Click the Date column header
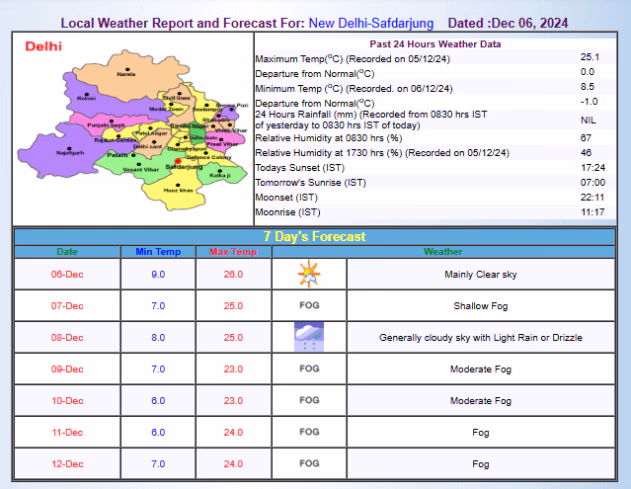 [66, 251]
